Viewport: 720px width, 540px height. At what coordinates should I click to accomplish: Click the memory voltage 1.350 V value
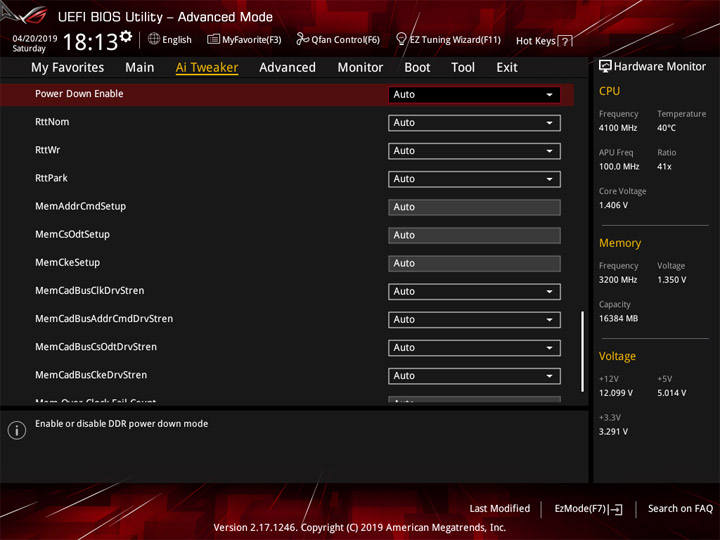click(x=671, y=279)
